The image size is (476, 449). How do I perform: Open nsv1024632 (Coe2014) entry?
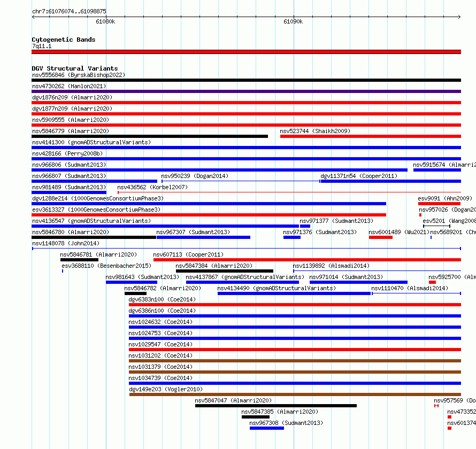(160, 322)
